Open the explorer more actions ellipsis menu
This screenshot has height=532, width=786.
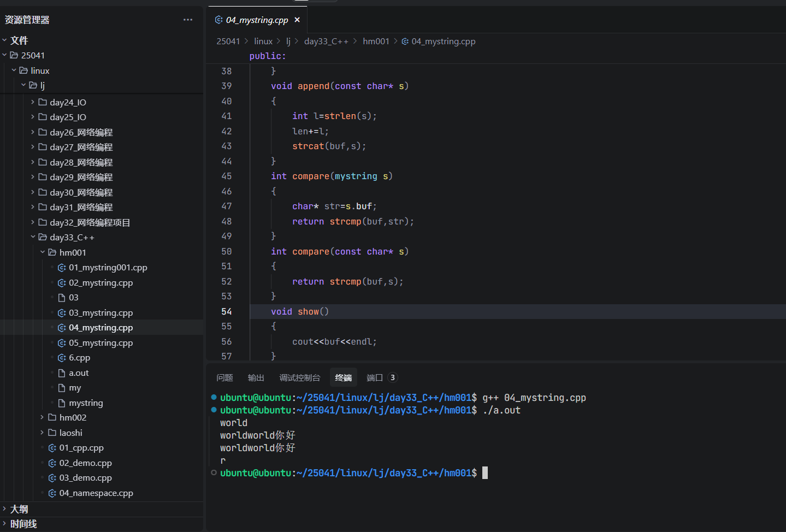click(188, 20)
